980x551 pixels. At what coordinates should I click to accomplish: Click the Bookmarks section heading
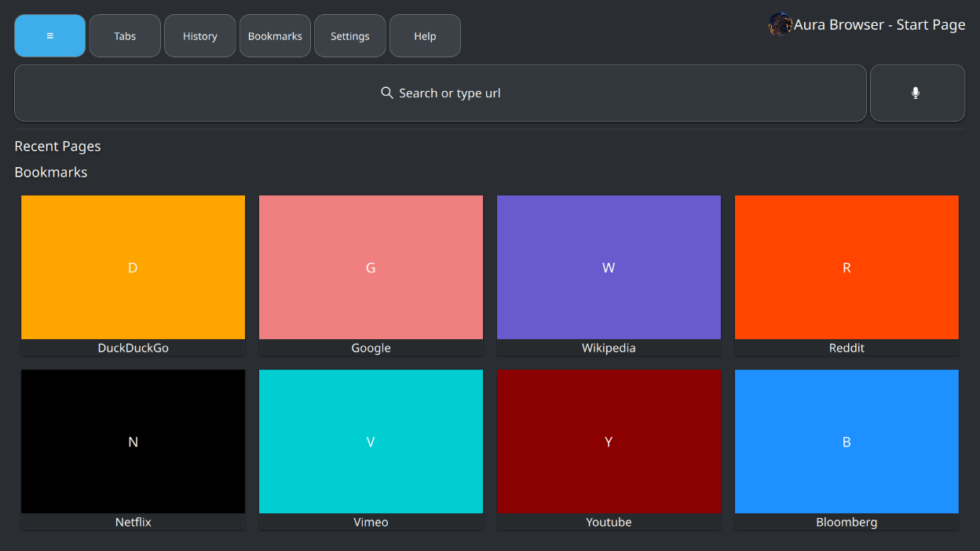coord(51,172)
